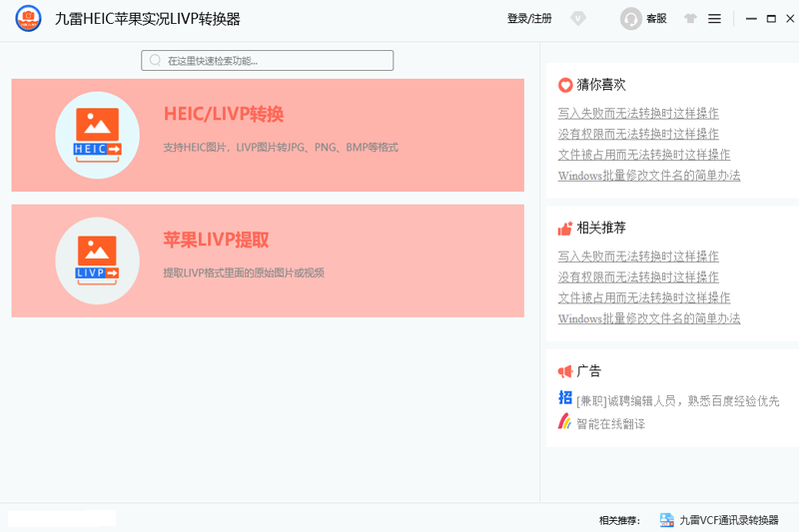The width and height of the screenshot is (799, 532).
Task: Focus the quick function search field
Action: tap(267, 61)
